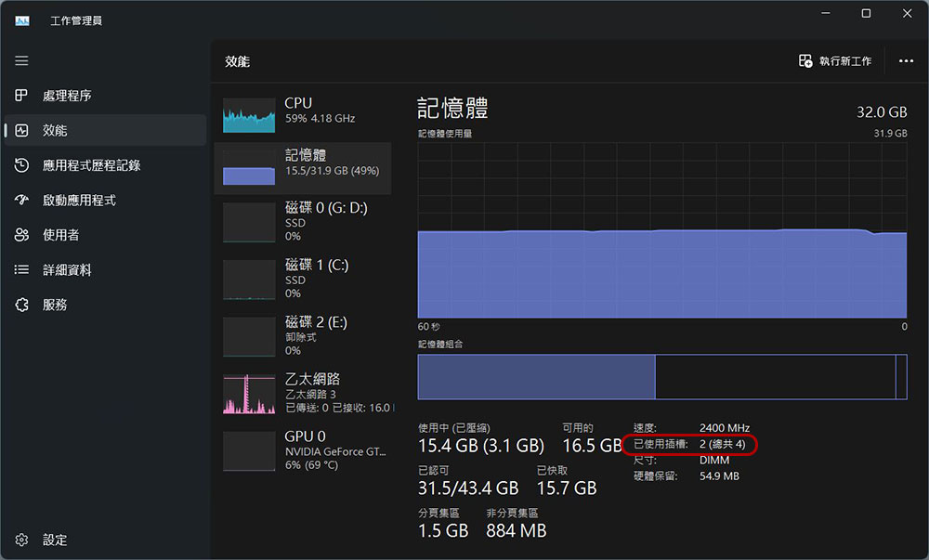
Task: Select the 效能 performance tab
Action: click(x=104, y=130)
